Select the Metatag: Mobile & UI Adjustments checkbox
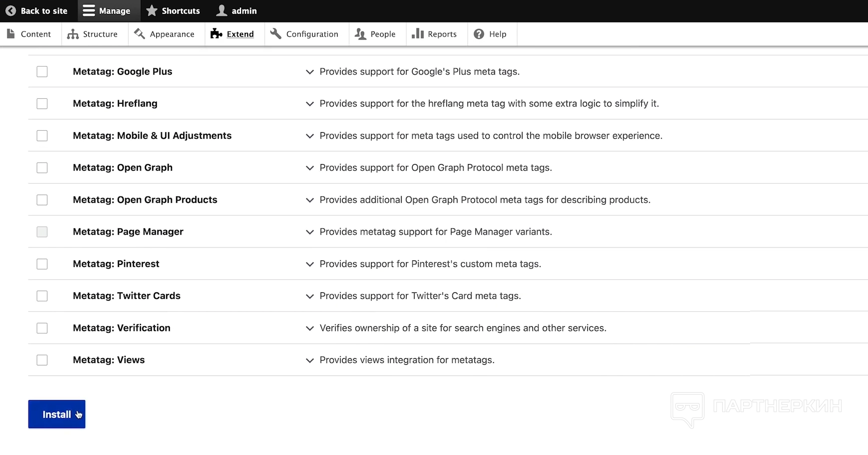This screenshot has width=868, height=455. [42, 136]
